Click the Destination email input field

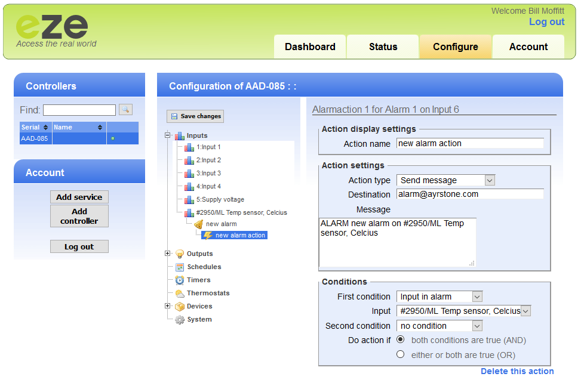point(470,194)
